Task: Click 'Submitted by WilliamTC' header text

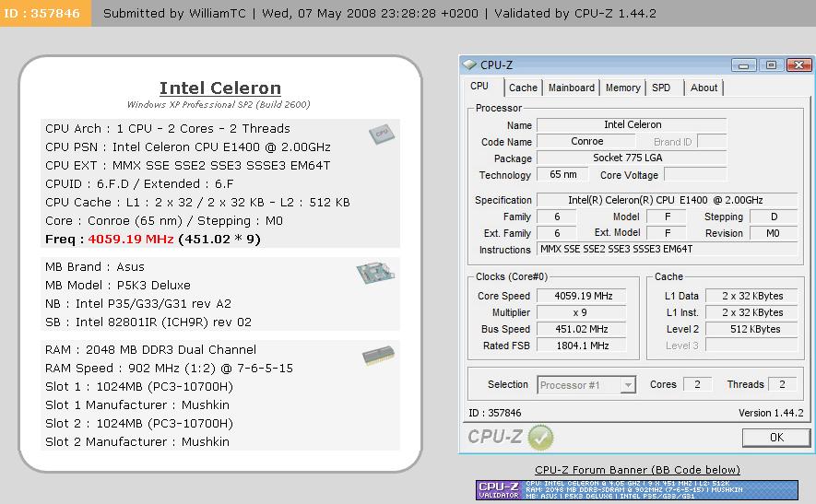Action: pyautogui.click(x=174, y=13)
